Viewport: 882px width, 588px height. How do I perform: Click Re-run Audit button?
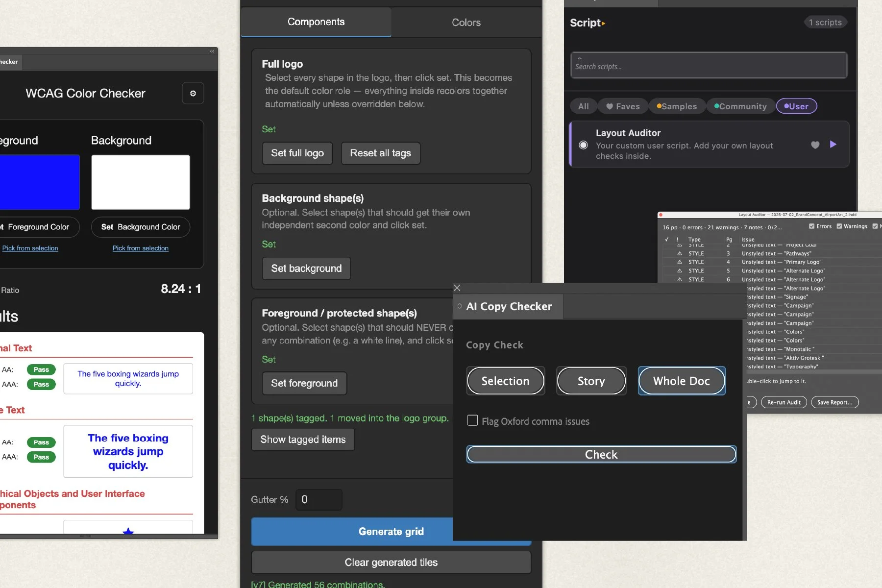click(784, 402)
